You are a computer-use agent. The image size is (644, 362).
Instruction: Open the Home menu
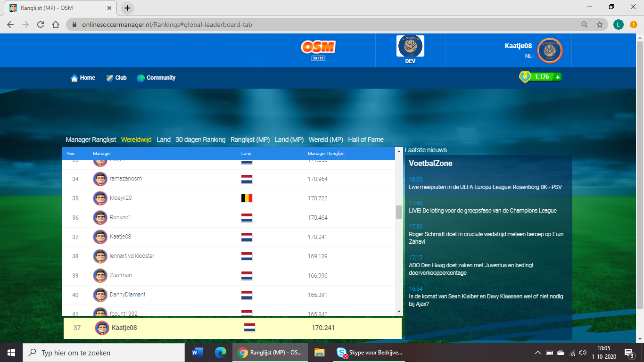coord(87,78)
